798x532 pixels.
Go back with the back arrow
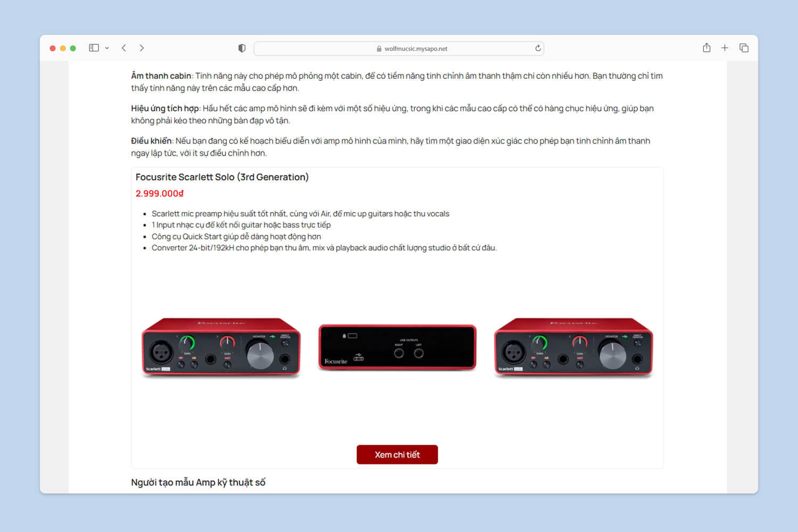(x=124, y=48)
